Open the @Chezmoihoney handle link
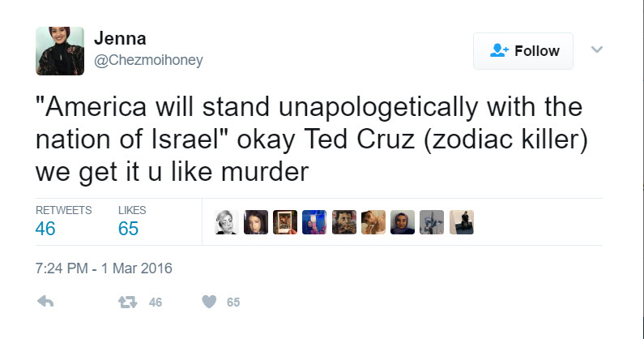Screen dimensions: 644x339 point(149,61)
